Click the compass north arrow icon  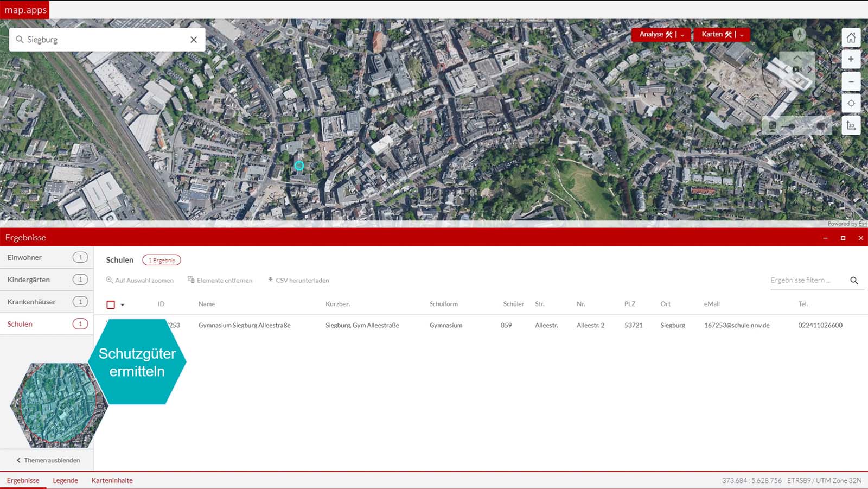[799, 35]
